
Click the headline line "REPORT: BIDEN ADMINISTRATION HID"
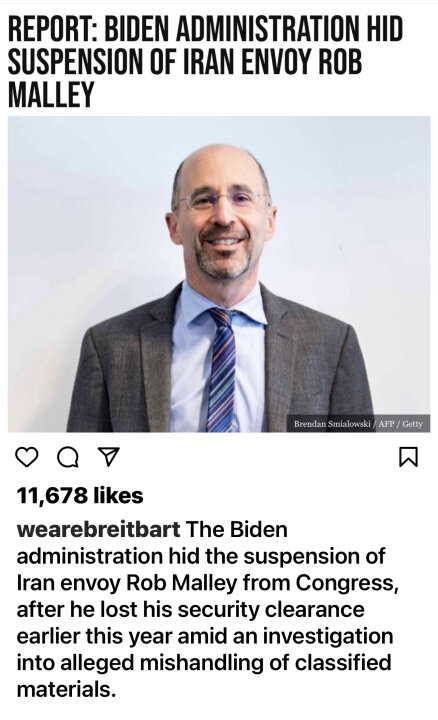pyautogui.click(x=205, y=28)
